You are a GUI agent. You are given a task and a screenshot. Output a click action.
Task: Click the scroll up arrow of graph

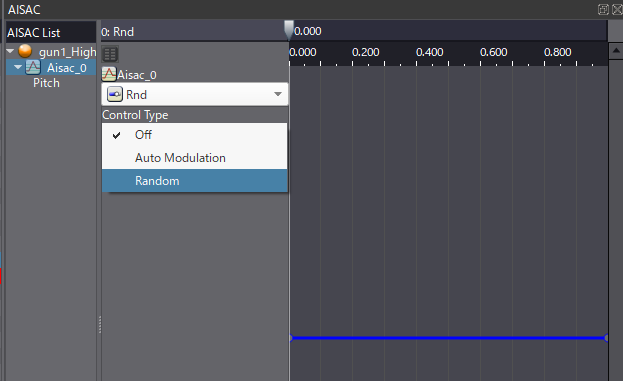click(616, 51)
